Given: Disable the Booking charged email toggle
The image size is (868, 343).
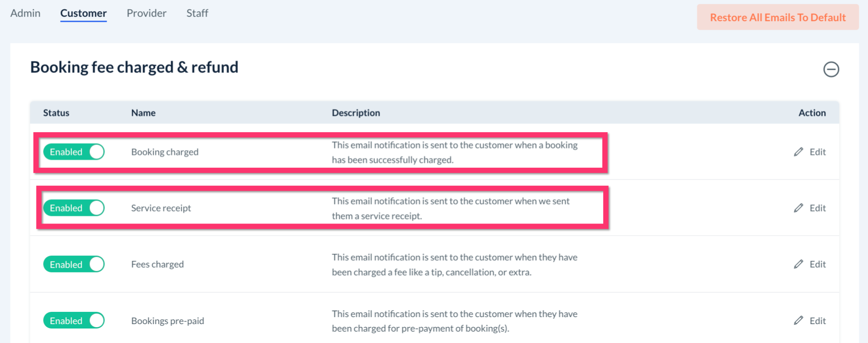Looking at the screenshot, I should click(74, 152).
